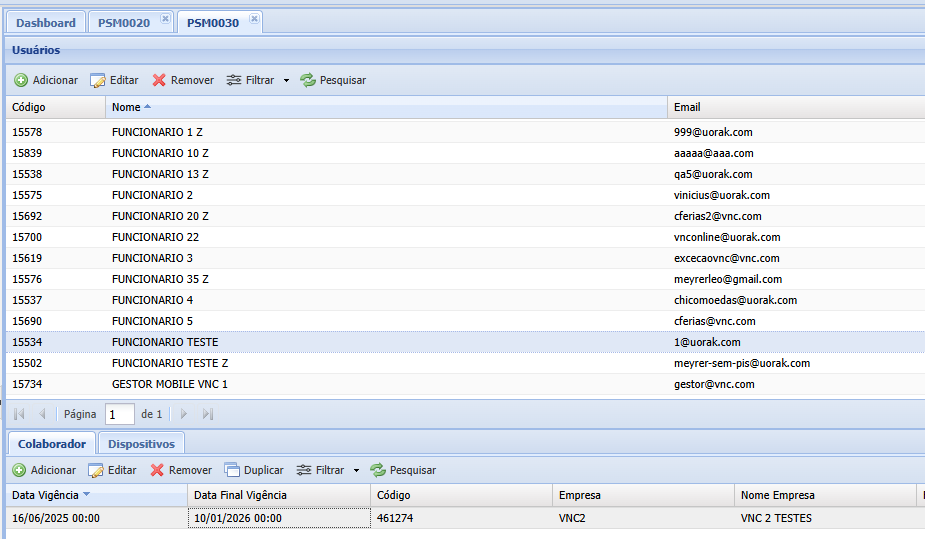This screenshot has width=925, height=539.
Task: Open the Dispositivos tab
Action: click(x=142, y=444)
